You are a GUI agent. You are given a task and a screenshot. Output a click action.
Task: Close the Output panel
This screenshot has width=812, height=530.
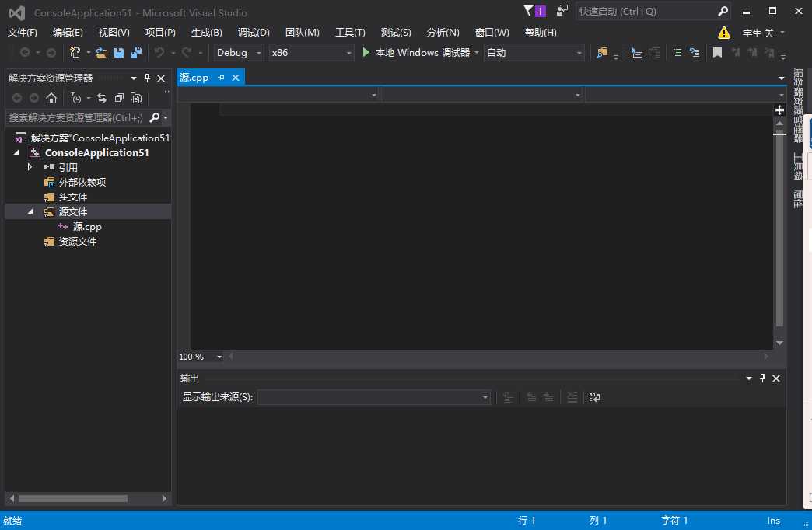pyautogui.click(x=776, y=378)
